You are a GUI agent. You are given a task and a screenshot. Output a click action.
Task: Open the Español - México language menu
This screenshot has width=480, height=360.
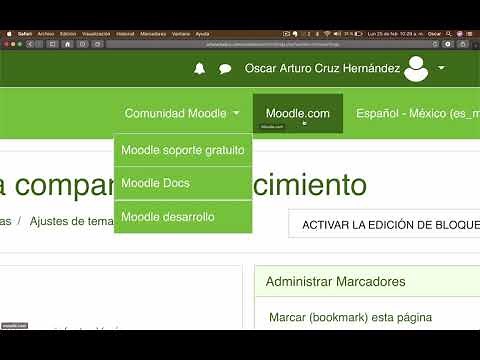[418, 113]
